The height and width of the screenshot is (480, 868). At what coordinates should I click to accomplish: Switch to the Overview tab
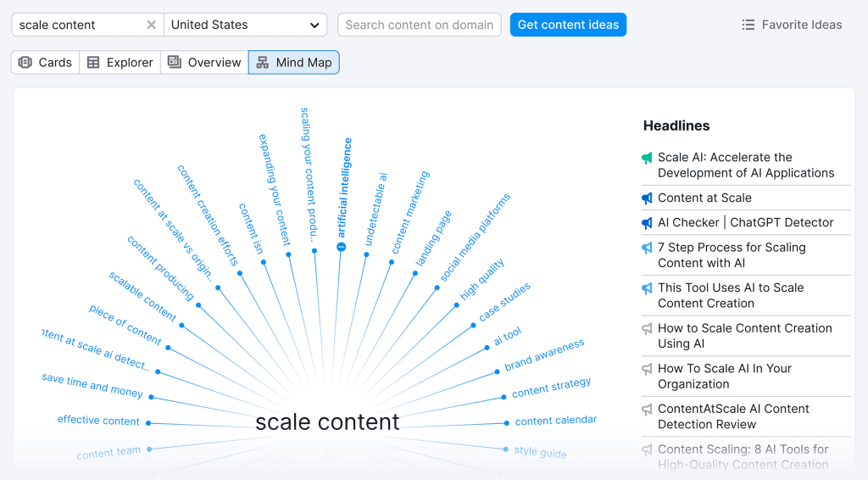[204, 62]
